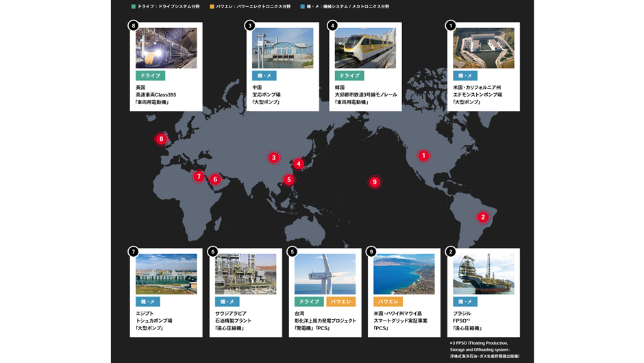View the FPSO ship photo for Brazil
644x363 pixels.
click(x=483, y=274)
